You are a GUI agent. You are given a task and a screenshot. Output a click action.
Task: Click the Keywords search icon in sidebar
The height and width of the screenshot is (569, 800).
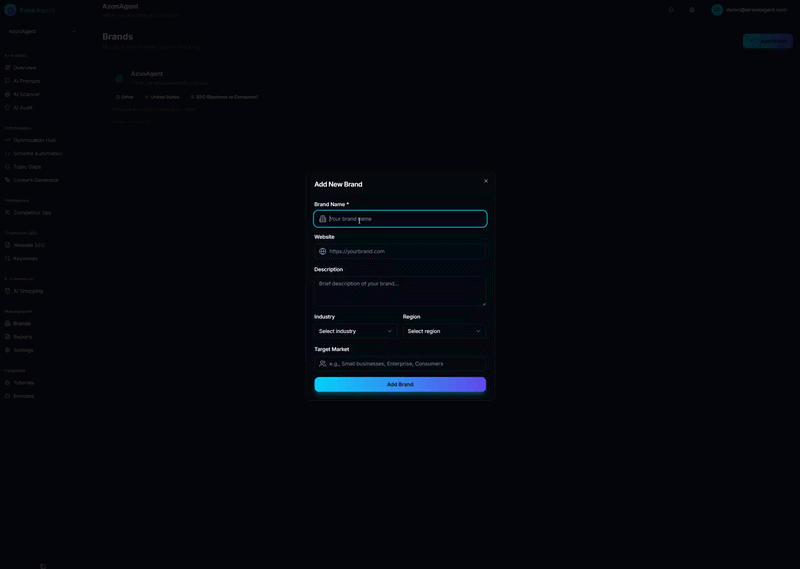[x=8, y=258]
